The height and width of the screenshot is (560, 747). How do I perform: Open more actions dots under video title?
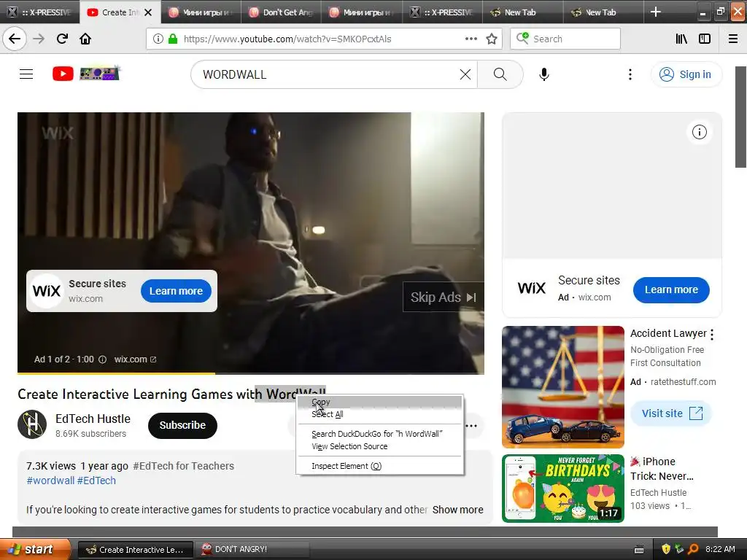point(471,426)
